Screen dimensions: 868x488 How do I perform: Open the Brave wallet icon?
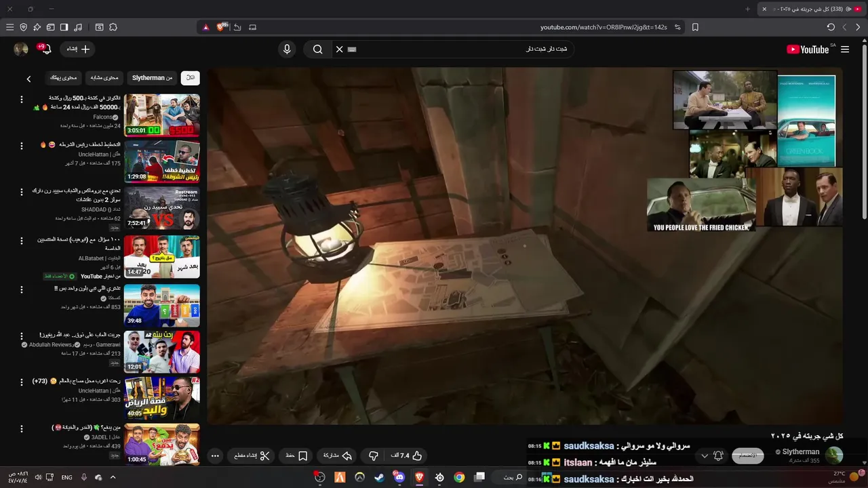[x=50, y=27]
